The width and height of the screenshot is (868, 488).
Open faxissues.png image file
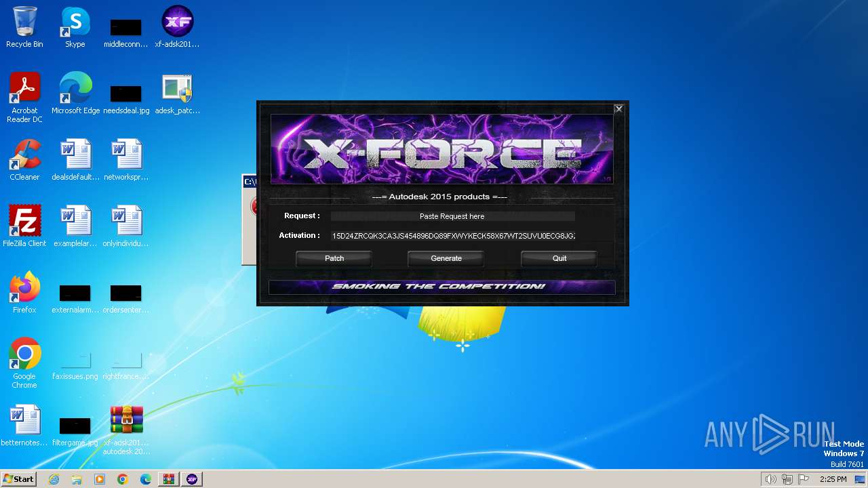coord(75,366)
